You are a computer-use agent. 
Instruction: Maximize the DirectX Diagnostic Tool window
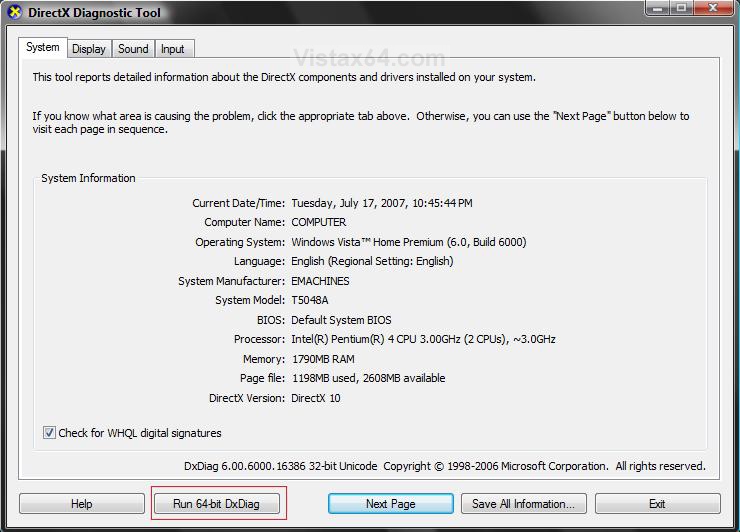[681, 8]
